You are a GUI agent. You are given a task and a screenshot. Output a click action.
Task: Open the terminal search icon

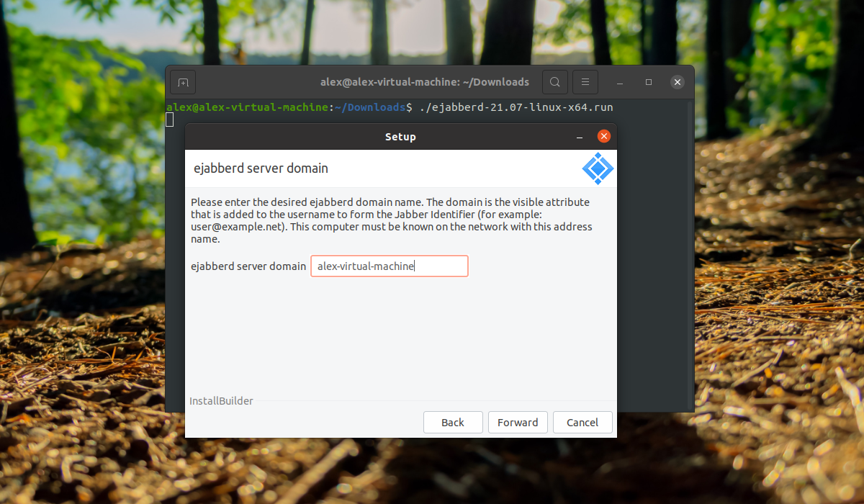554,82
